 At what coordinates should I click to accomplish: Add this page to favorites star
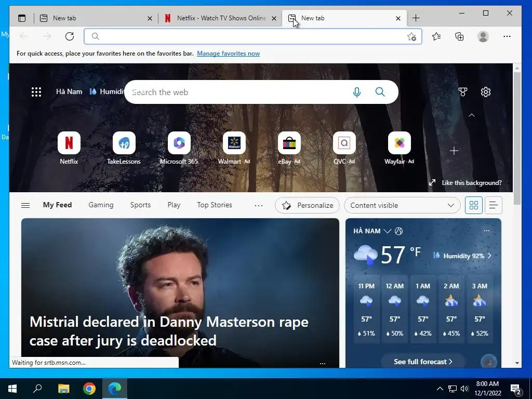tap(411, 37)
